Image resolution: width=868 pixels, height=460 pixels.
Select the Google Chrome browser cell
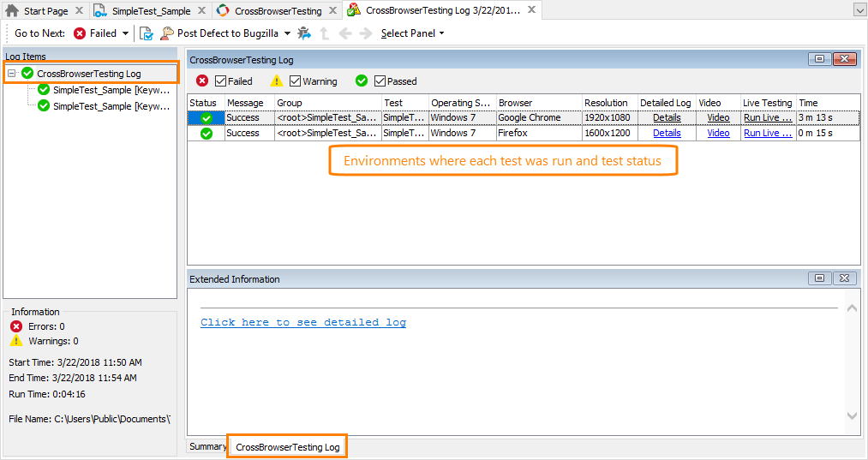point(539,118)
